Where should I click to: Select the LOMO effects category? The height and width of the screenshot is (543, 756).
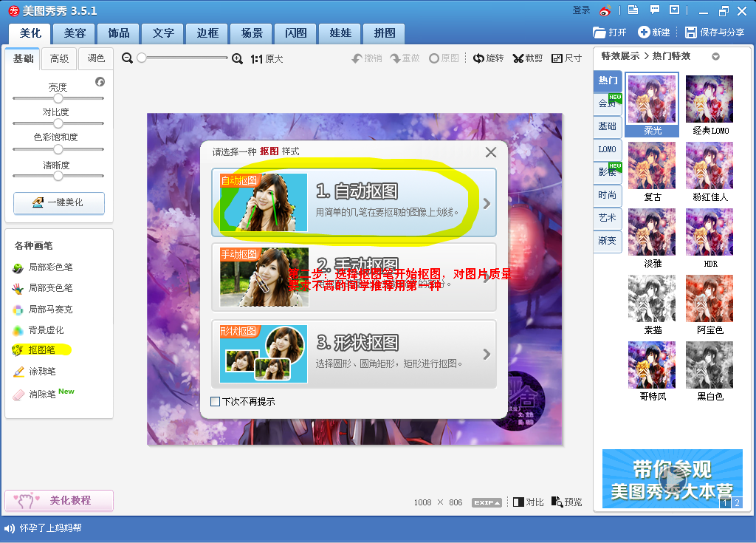tap(608, 149)
